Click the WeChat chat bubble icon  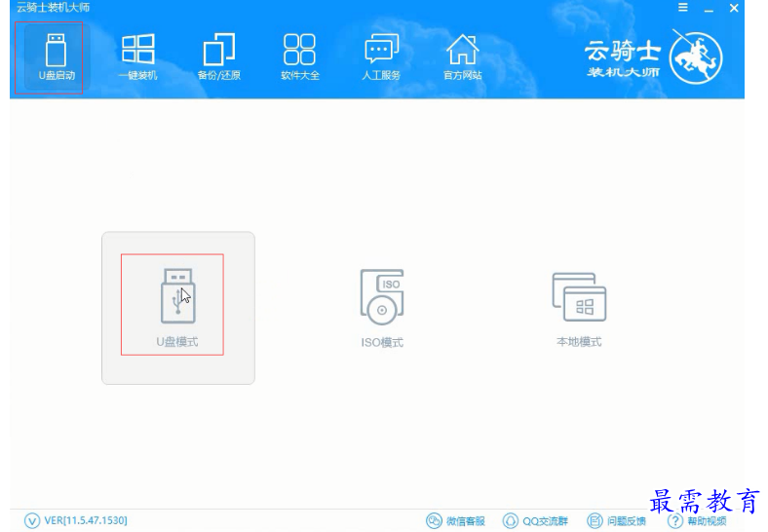pyautogui.click(x=434, y=520)
